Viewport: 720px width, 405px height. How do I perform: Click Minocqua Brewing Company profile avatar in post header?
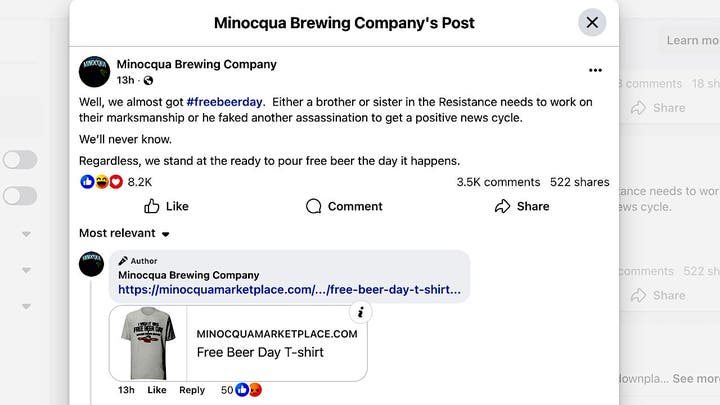94,71
